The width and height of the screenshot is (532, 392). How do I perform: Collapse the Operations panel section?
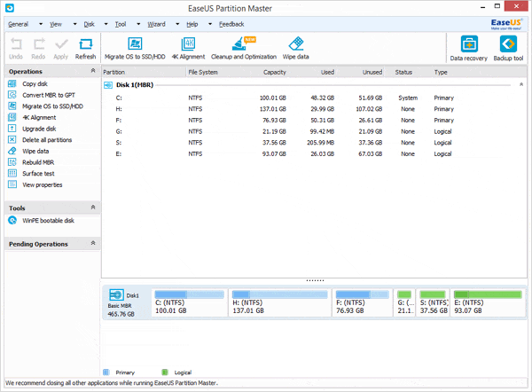coord(93,71)
